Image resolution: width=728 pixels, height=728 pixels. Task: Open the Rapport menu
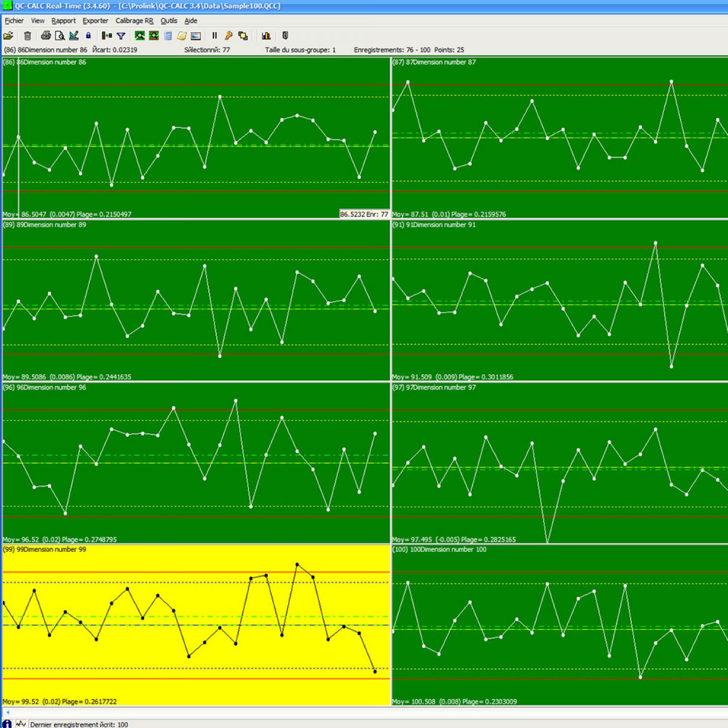(64, 20)
